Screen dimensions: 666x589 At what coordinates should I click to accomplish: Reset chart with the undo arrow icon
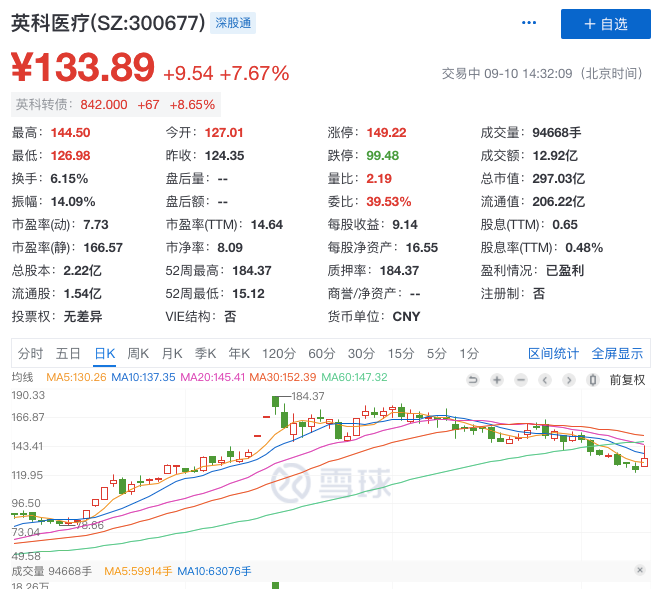472,380
